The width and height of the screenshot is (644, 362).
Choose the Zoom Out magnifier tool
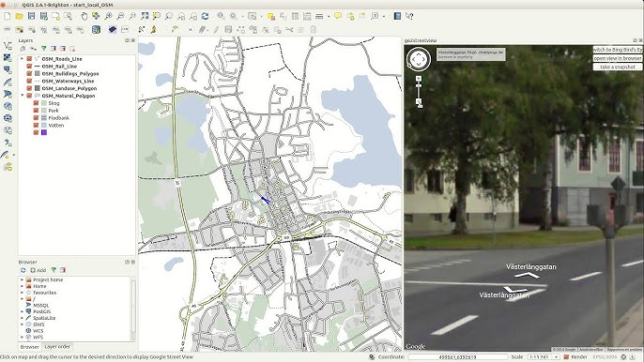coord(120,16)
